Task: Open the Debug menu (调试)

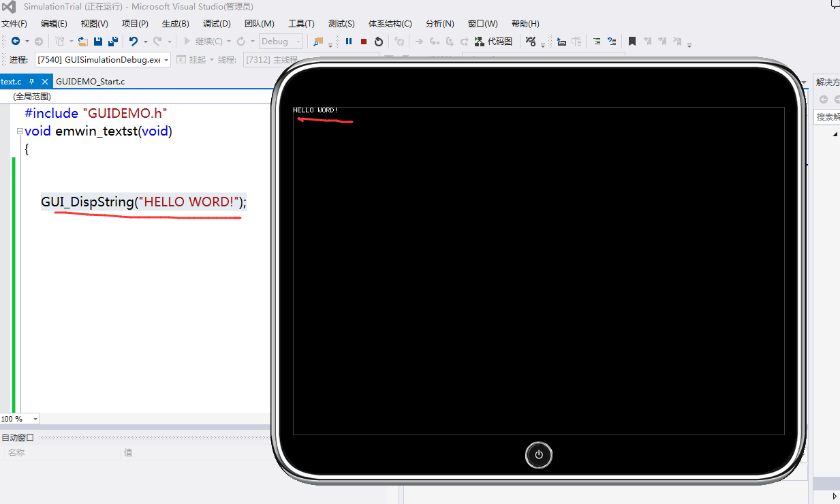Action: 217,24
